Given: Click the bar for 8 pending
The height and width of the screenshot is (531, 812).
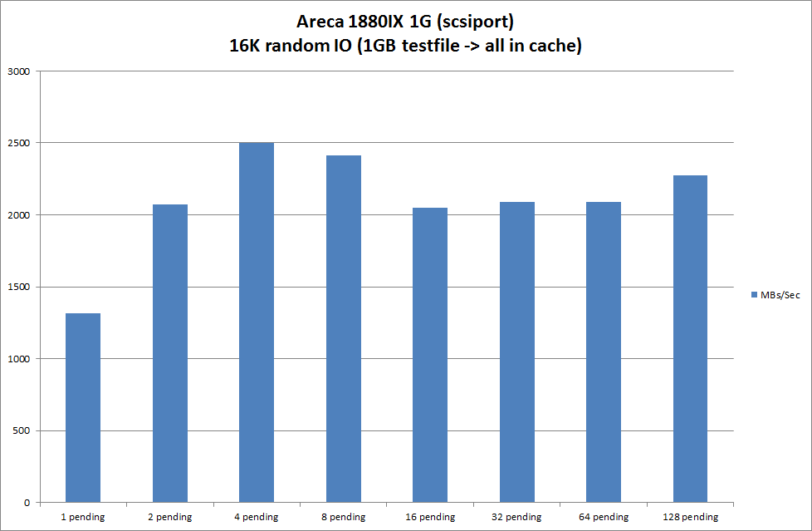Looking at the screenshot, I should pos(344,329).
